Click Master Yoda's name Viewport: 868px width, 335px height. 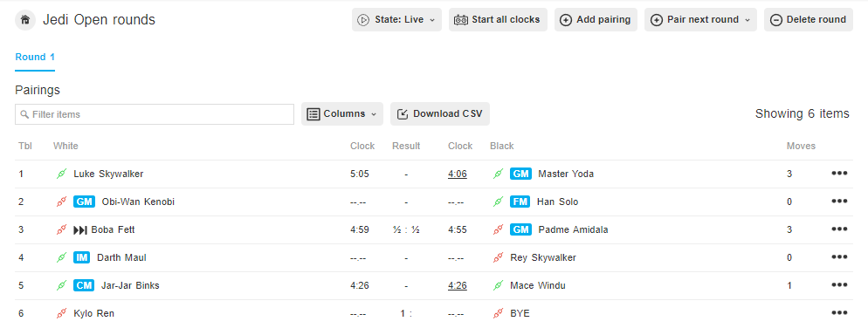pyautogui.click(x=566, y=174)
